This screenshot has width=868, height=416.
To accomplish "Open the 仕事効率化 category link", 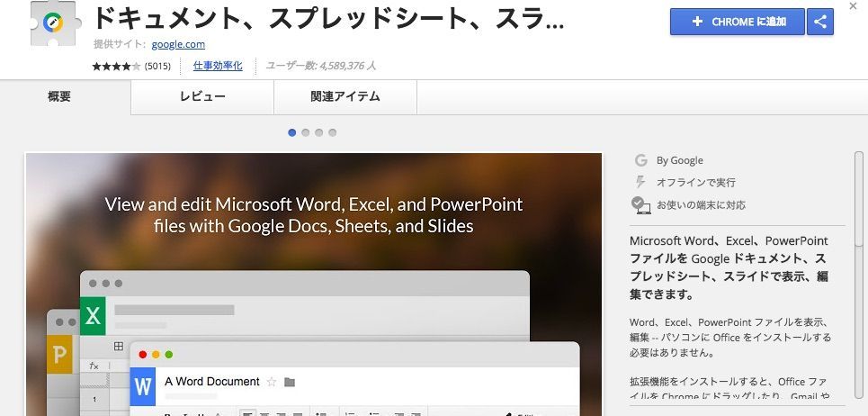I will [x=218, y=66].
